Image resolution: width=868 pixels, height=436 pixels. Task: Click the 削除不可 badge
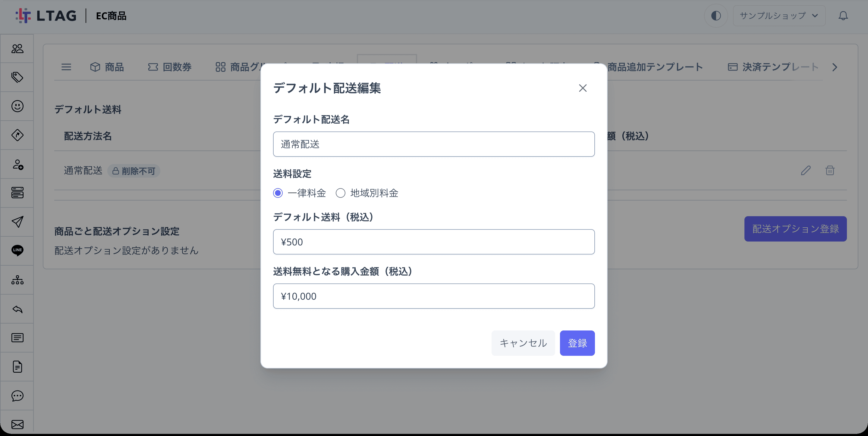point(134,171)
